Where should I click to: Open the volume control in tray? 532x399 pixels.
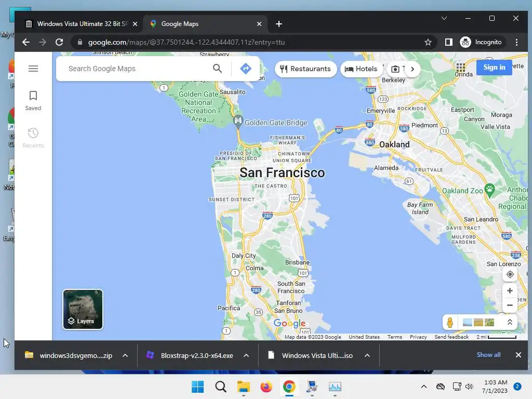click(469, 387)
